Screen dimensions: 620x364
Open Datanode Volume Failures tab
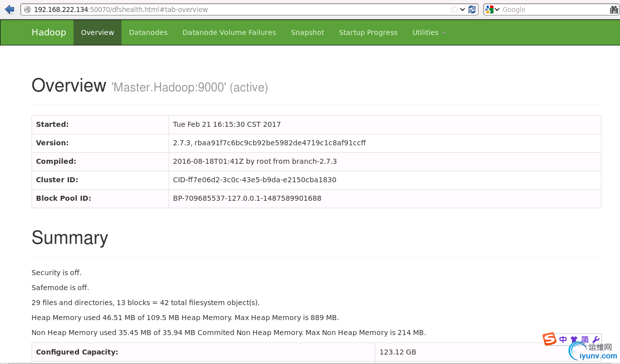click(x=229, y=32)
